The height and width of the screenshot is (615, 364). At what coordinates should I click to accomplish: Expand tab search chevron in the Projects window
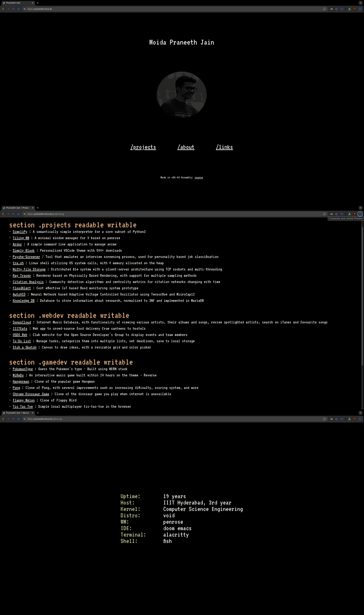point(360,208)
